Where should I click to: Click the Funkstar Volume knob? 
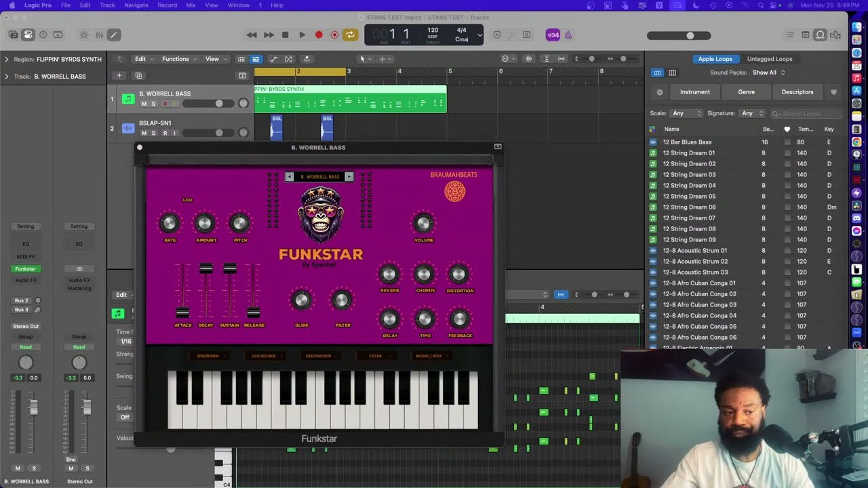423,223
